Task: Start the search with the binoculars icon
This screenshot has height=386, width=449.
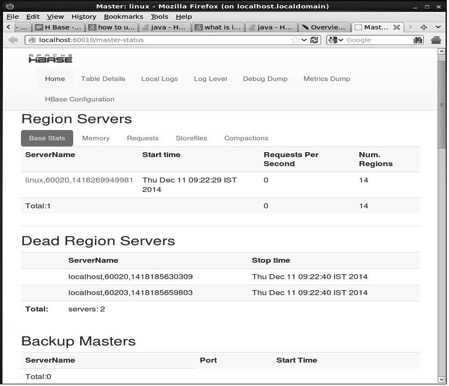Action: (418, 40)
